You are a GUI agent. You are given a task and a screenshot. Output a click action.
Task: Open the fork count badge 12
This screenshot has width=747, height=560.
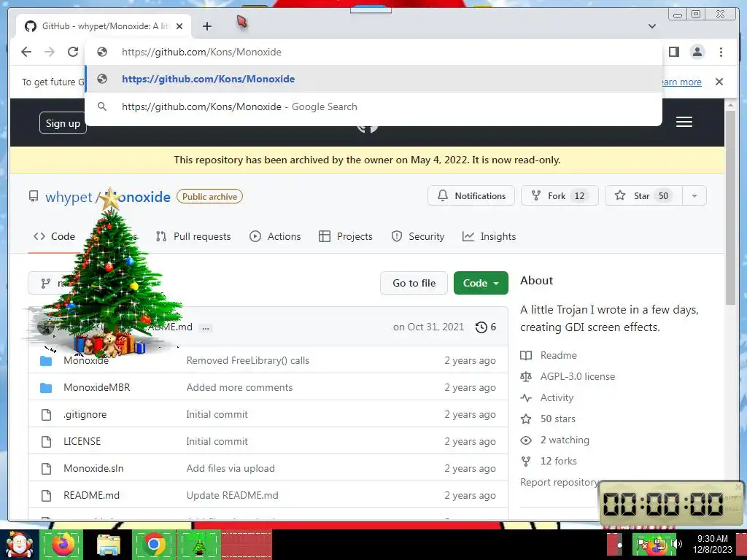[579, 195]
